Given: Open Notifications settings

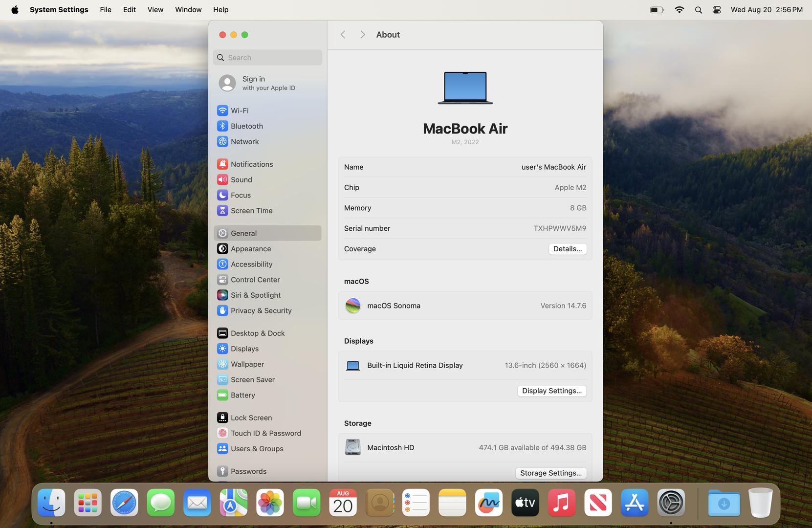Looking at the screenshot, I should 267,164.
